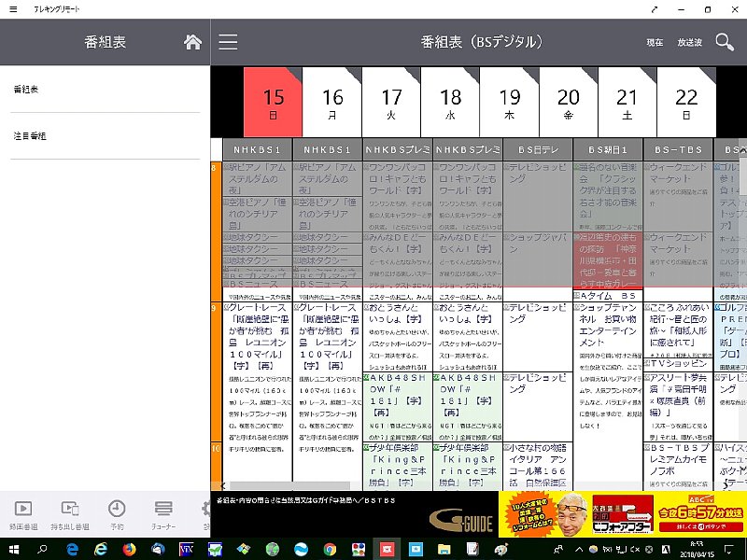Switch to date tab 19 Thursday

click(509, 102)
